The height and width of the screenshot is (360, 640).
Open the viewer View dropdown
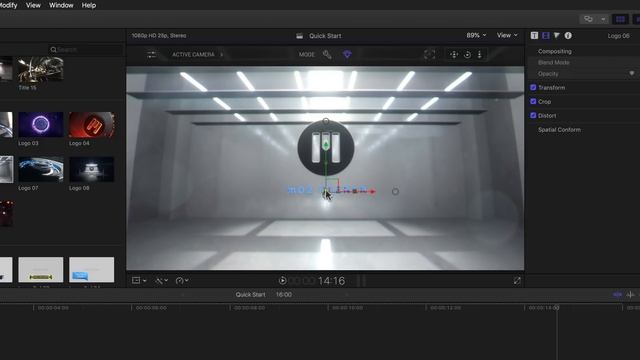click(507, 36)
